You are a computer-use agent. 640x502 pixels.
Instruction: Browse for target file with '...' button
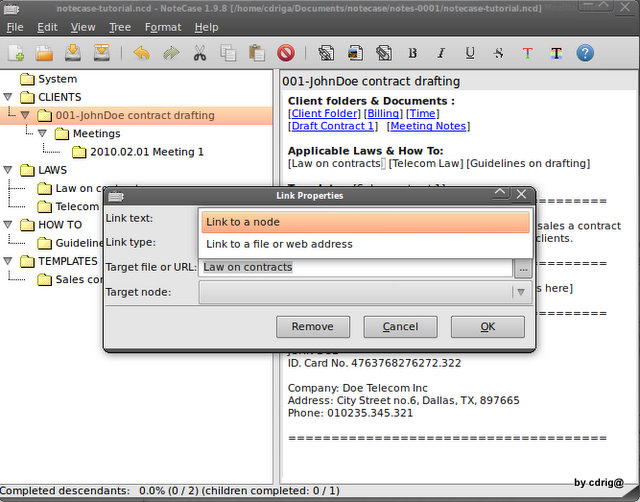[x=523, y=269]
